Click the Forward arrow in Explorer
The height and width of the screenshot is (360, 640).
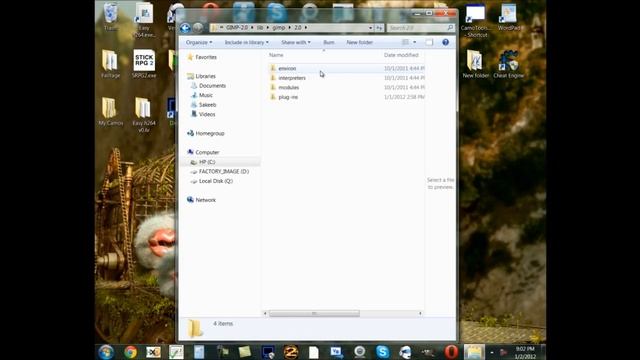click(x=198, y=28)
